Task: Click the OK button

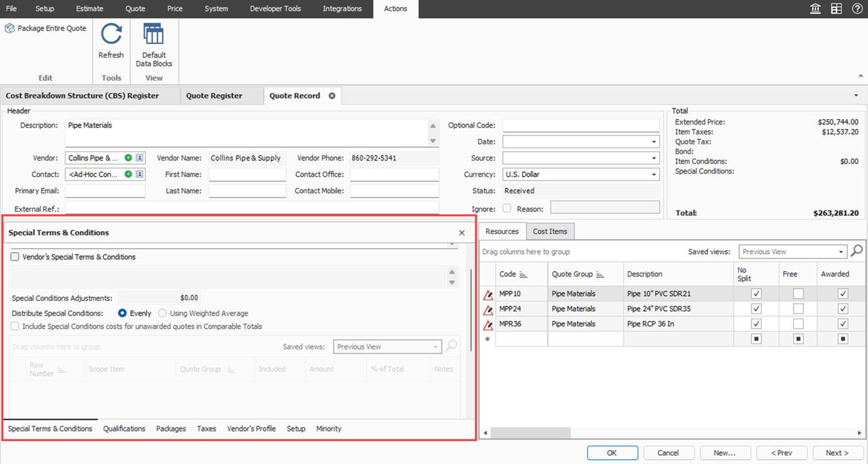Action: (612, 453)
